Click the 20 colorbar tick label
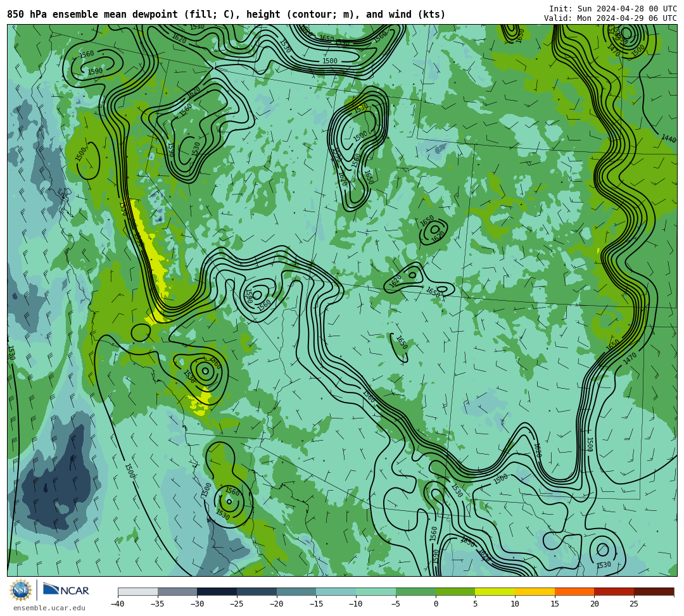 [595, 604]
